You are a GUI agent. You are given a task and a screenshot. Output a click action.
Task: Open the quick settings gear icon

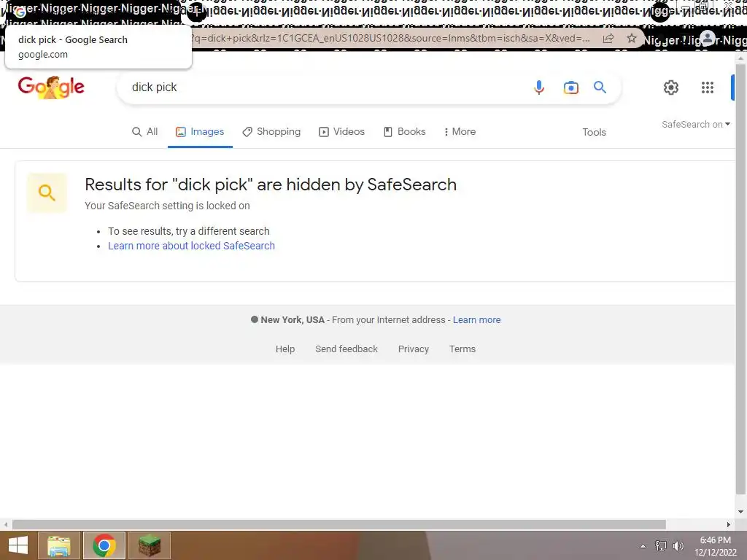671,87
